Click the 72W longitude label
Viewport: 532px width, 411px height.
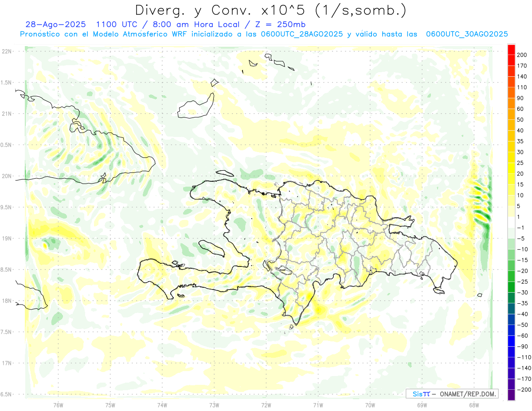point(266,405)
